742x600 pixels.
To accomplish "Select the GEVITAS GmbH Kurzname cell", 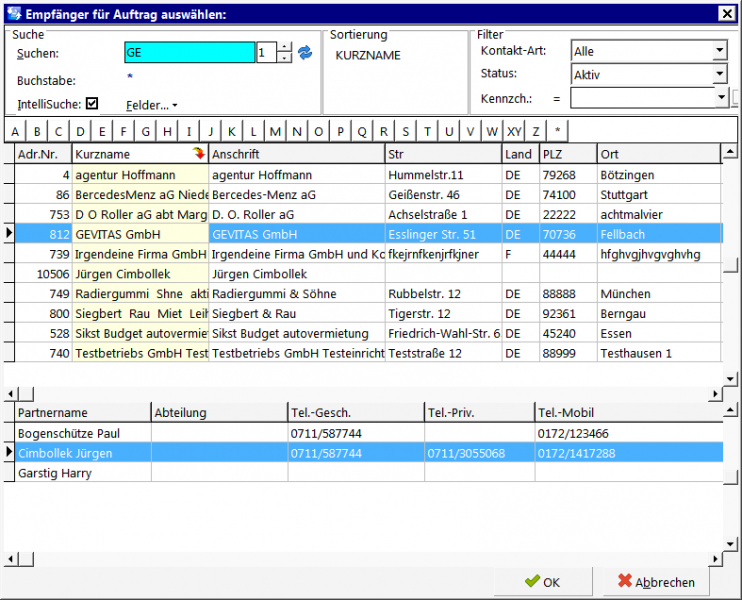I will 140,234.
